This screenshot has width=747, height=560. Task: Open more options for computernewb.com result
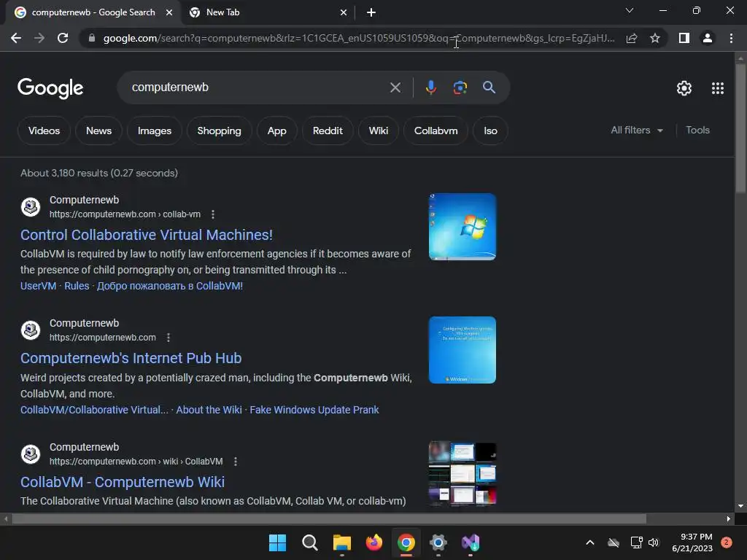point(169,338)
